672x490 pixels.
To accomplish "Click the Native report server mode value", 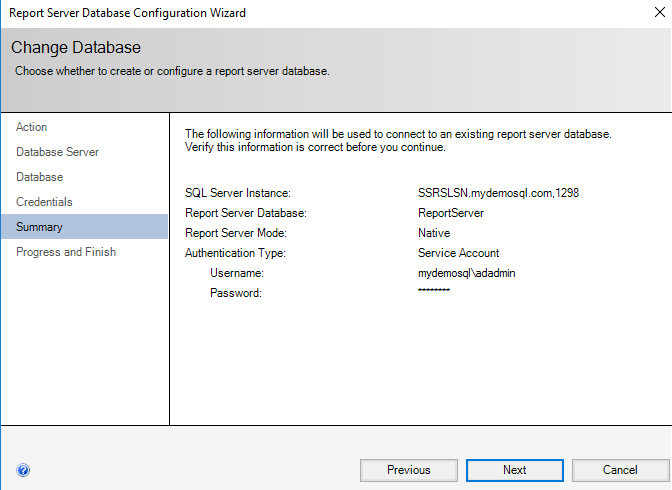I will [434, 233].
